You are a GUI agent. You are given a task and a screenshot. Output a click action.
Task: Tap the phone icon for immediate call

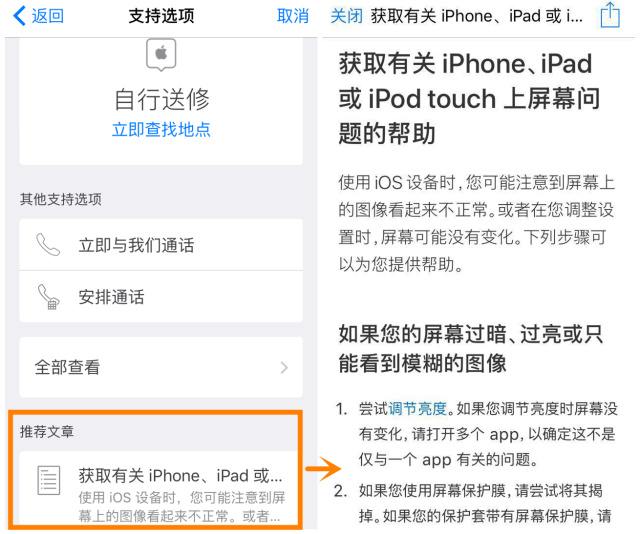click(x=48, y=244)
